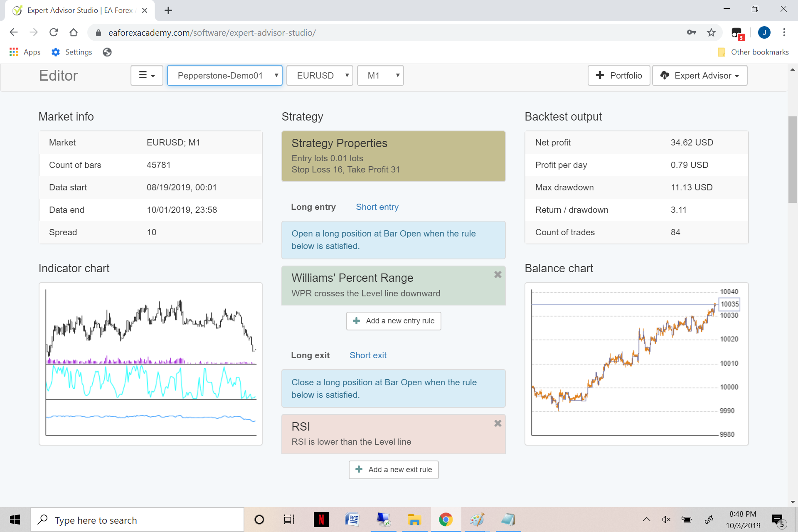Image resolution: width=798 pixels, height=532 pixels.
Task: Open the notepad app taskbar icon
Action: (508, 520)
